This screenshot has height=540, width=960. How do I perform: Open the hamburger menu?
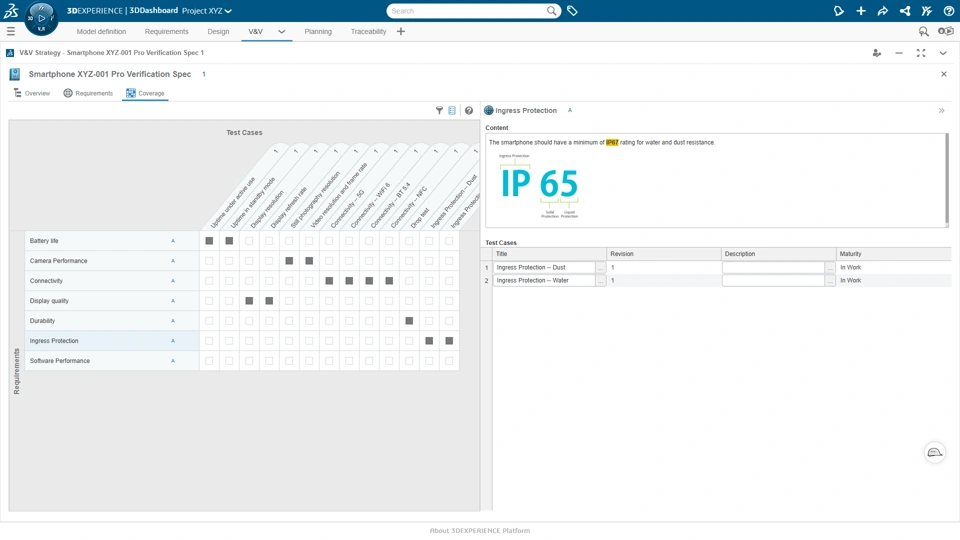click(x=10, y=31)
